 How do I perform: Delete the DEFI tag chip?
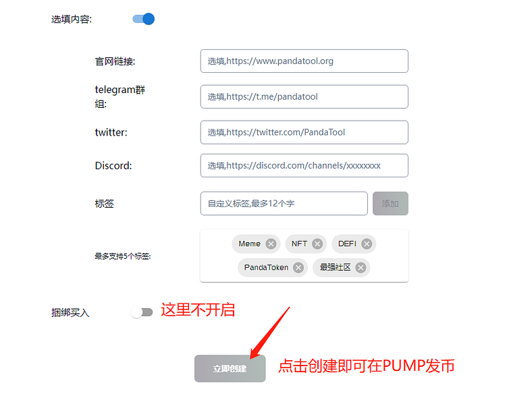[367, 244]
